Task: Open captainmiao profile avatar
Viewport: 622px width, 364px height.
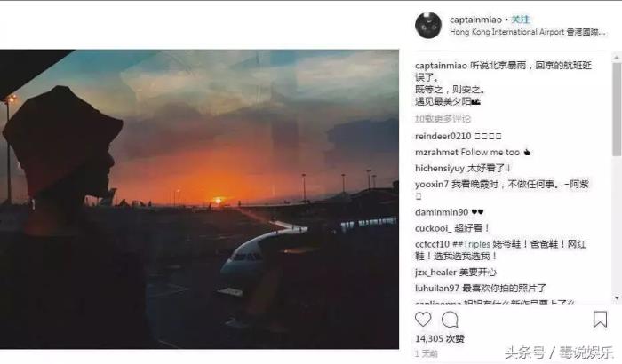Action: click(428, 26)
